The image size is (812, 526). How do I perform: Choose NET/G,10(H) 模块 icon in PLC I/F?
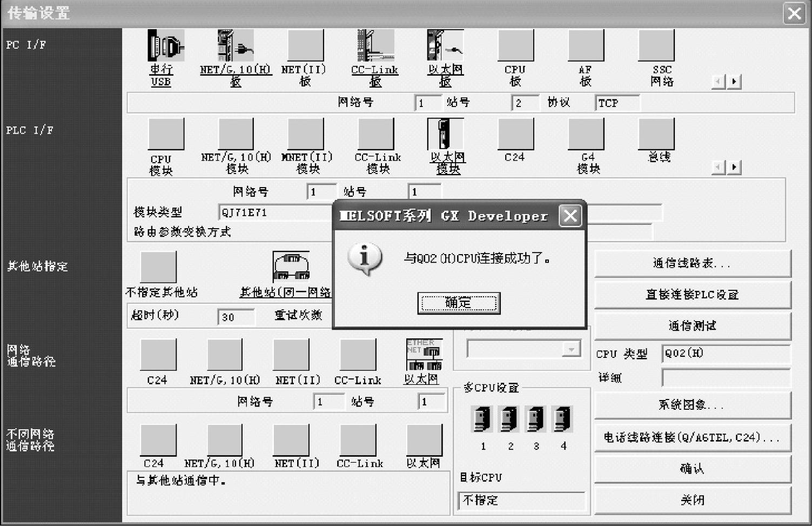[236, 134]
